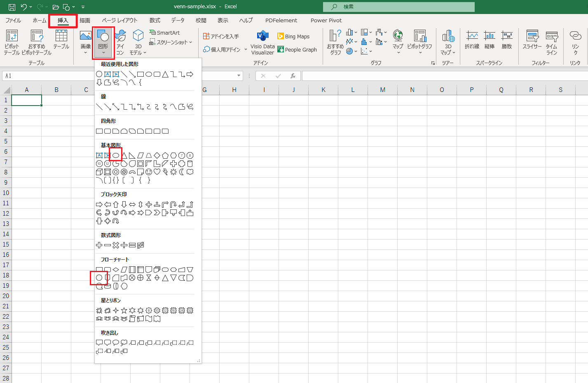This screenshot has width=588, height=383.
Task: Open the Name Box dropdown arrow
Action: (x=239, y=76)
